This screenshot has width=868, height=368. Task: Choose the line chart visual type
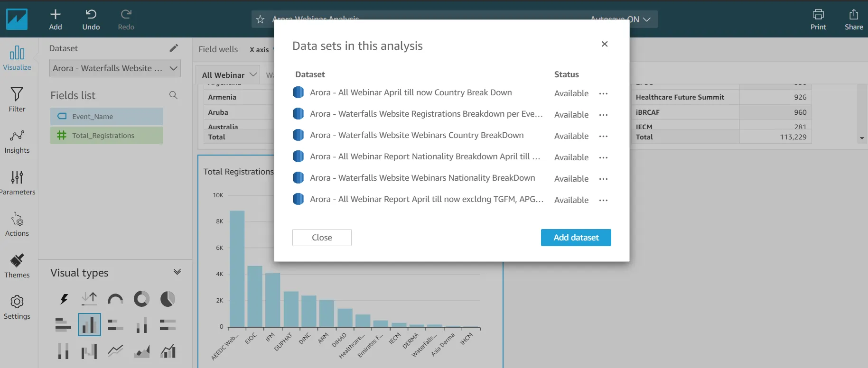[x=115, y=351]
